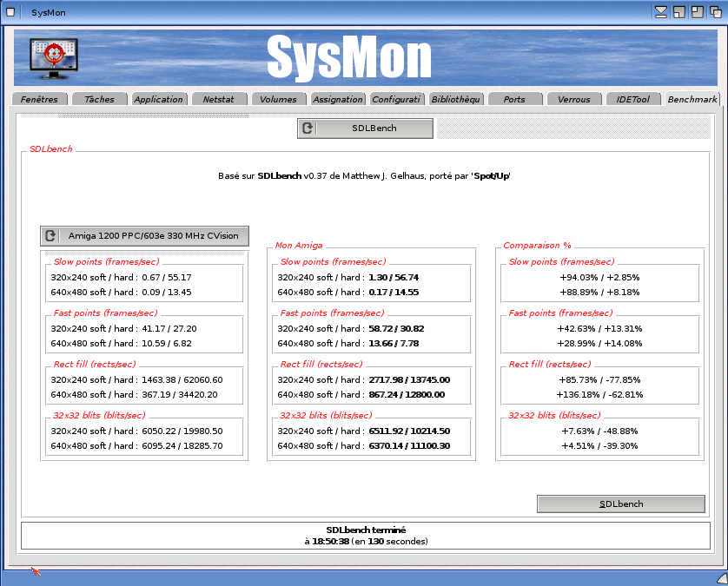Click reference blits value 6095.24 / 18285.70
The width and height of the screenshot is (728, 586).
tap(182, 446)
